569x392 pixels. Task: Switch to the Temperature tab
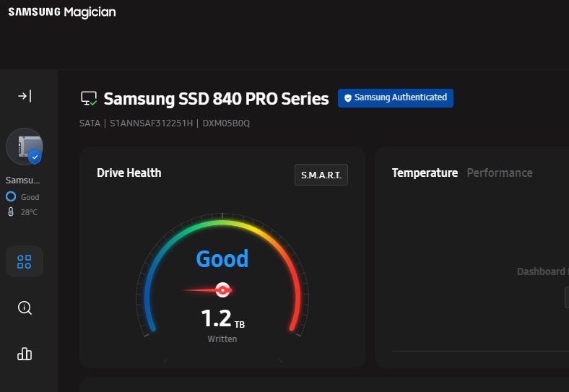pyautogui.click(x=425, y=173)
